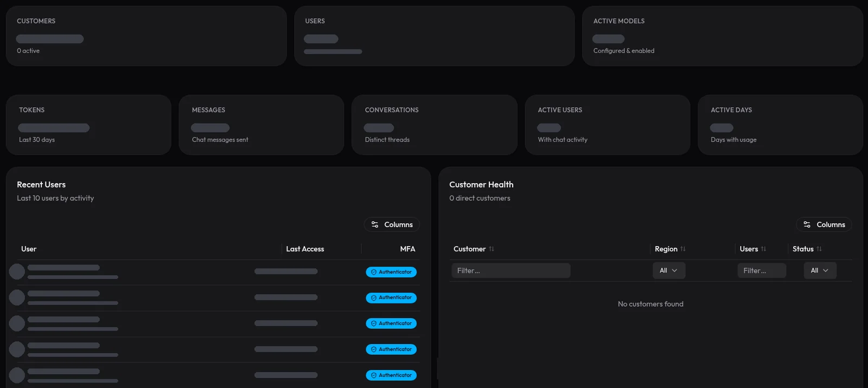Screen dimensions: 868x388
Task: Click the CONVERSATIONS card title
Action: tap(392, 110)
